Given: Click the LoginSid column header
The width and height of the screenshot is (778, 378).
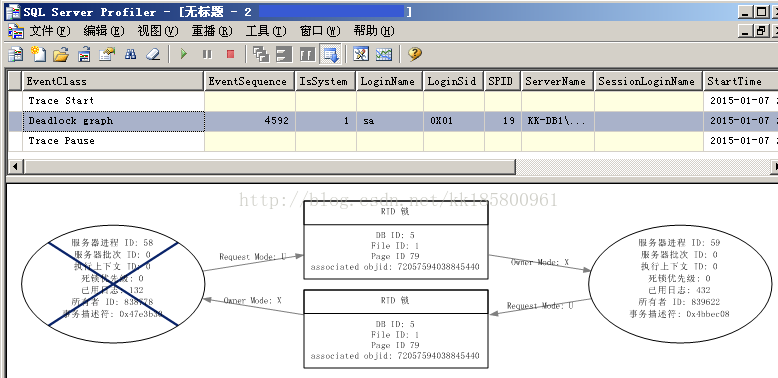Looking at the screenshot, I should [454, 81].
